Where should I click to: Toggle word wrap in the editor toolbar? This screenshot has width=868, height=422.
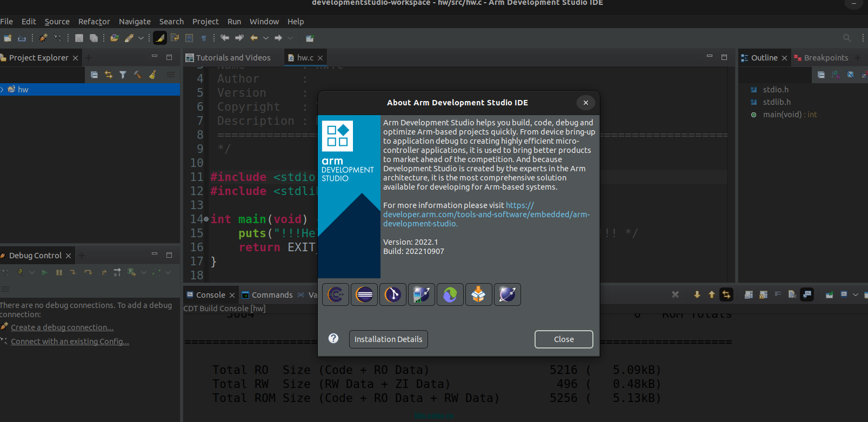(x=175, y=38)
